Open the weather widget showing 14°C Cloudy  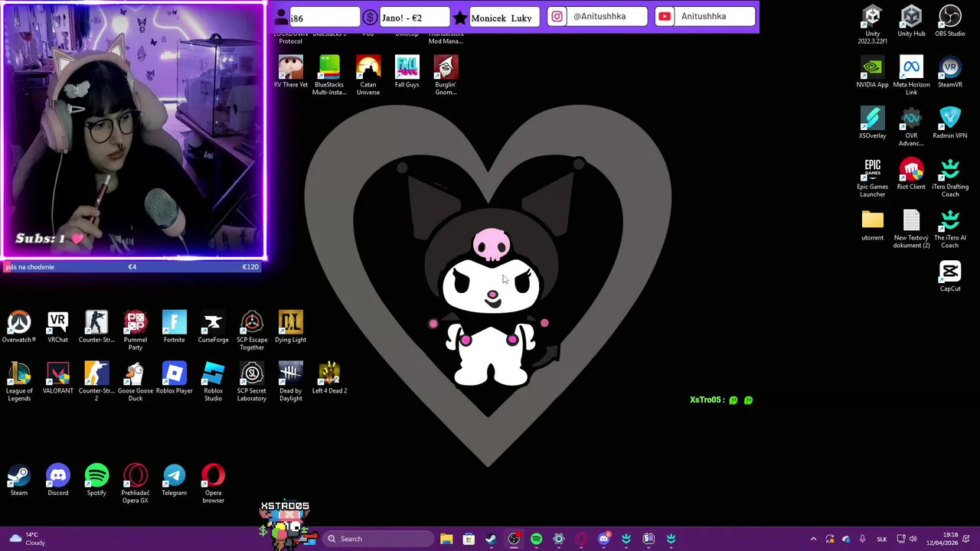[27, 539]
